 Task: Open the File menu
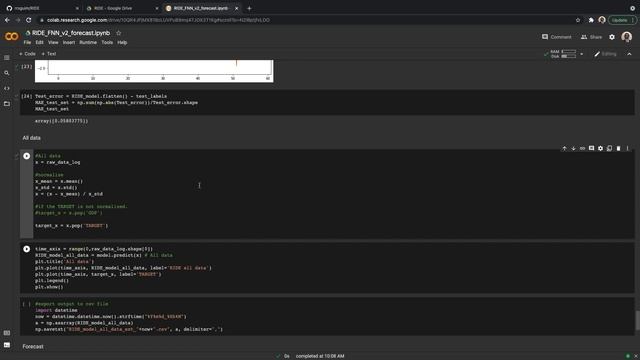[27, 42]
